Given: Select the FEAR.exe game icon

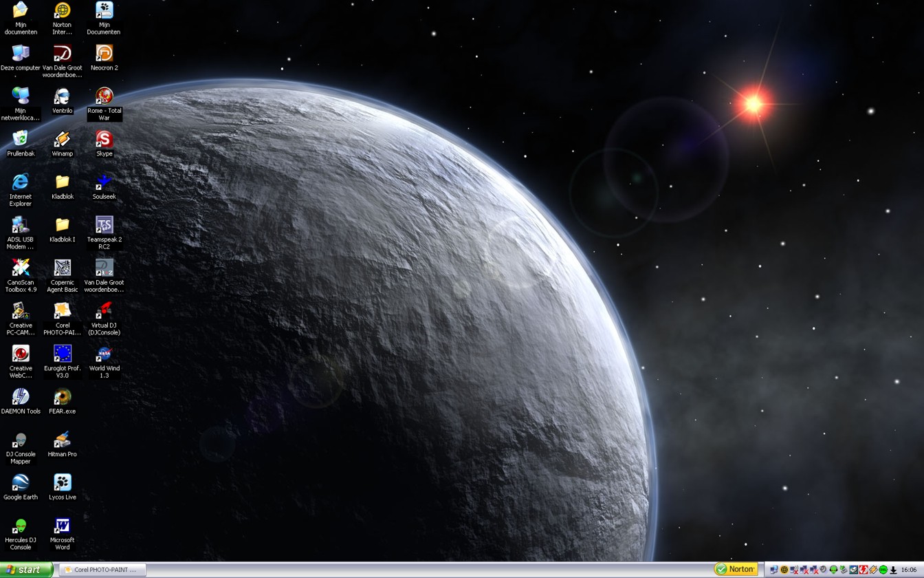Looking at the screenshot, I should 62,397.
